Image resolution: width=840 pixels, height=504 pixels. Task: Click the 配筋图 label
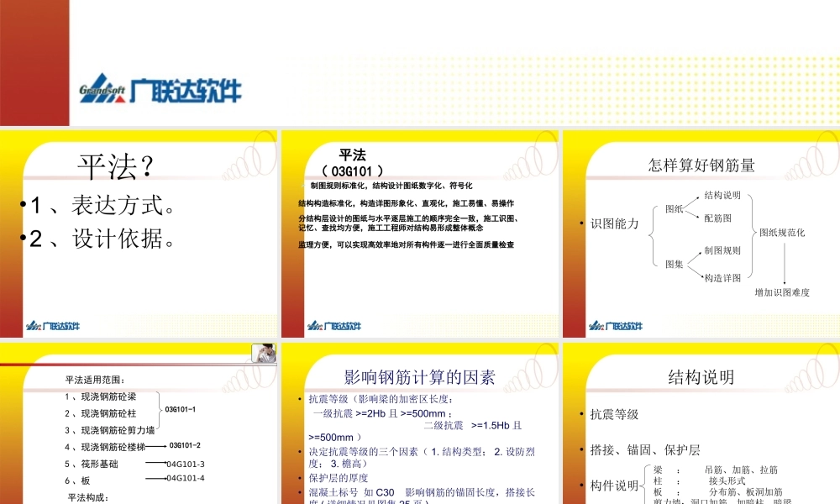coord(718,218)
